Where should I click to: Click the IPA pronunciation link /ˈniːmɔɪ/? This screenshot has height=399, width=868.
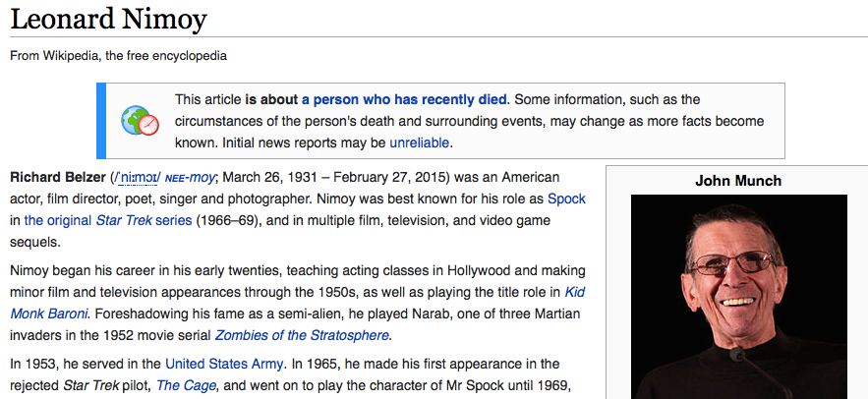point(137,178)
